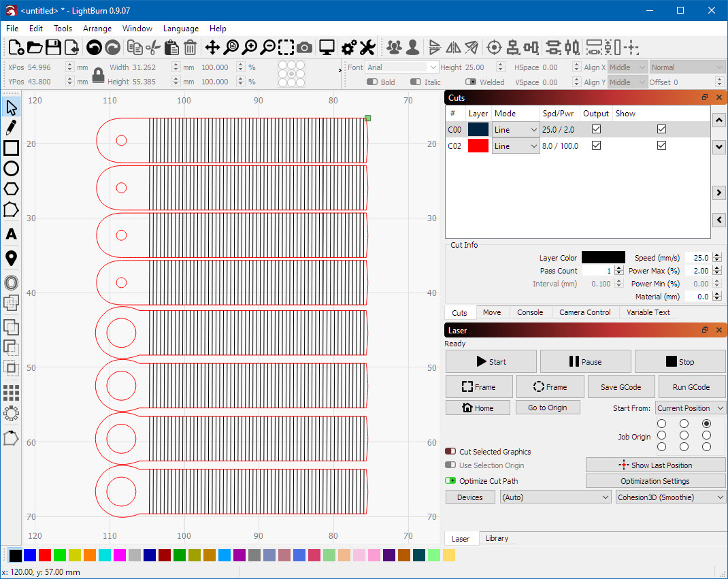Image resolution: width=728 pixels, height=579 pixels.
Task: Click the Preview monitor icon
Action: click(x=327, y=47)
